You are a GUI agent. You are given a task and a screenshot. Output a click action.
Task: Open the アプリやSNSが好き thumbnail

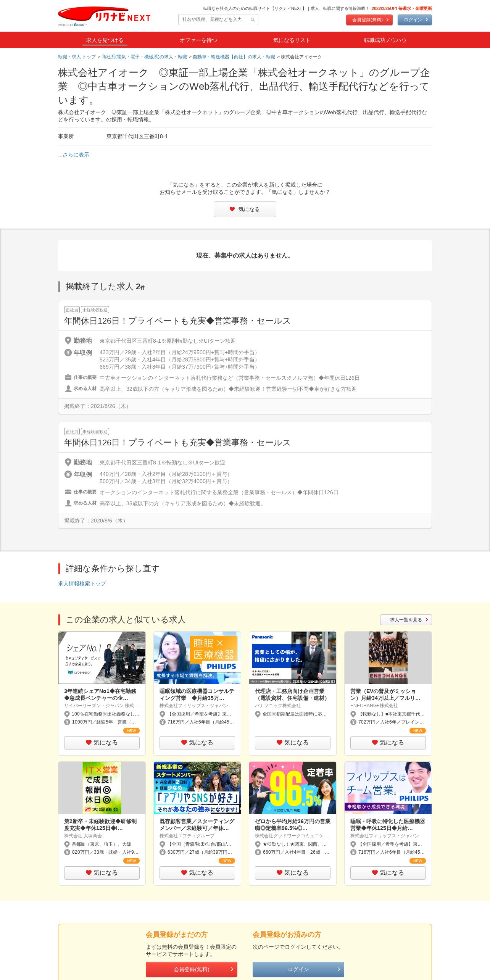[197, 788]
